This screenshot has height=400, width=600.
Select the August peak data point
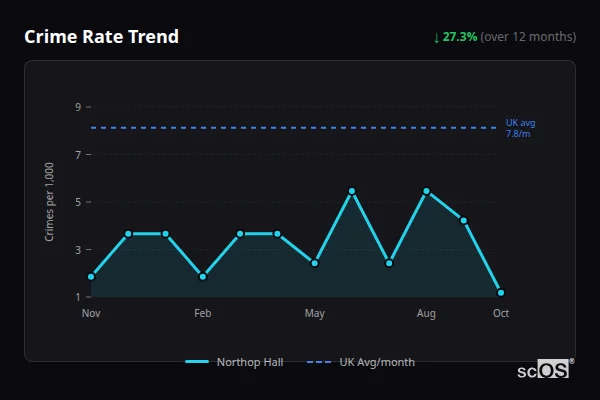426,191
